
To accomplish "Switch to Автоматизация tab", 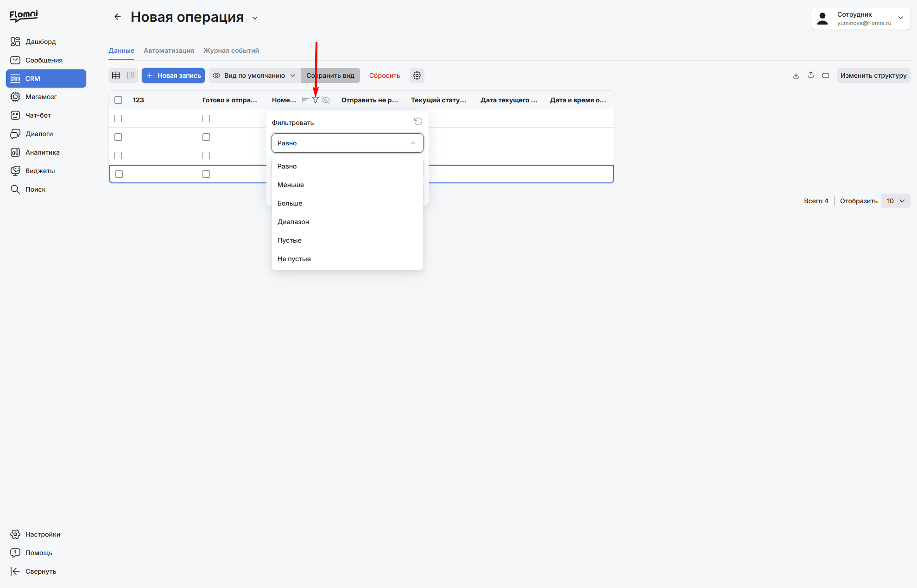I will click(169, 50).
